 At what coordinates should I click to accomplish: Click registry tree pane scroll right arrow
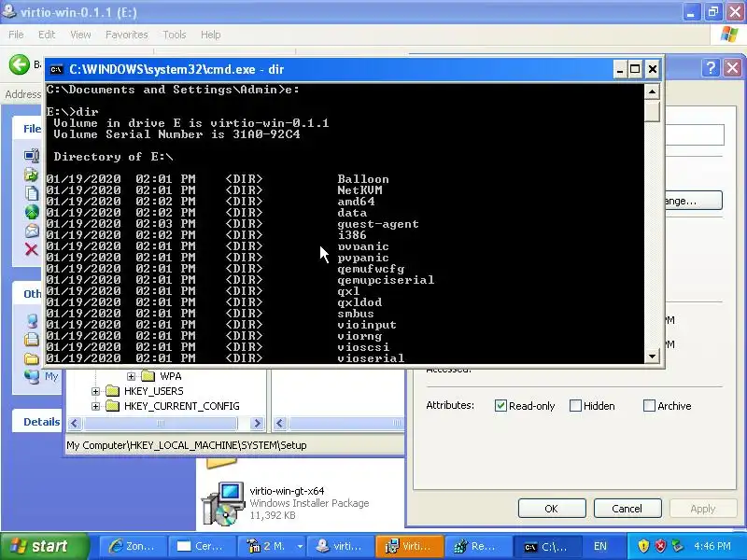(257, 423)
